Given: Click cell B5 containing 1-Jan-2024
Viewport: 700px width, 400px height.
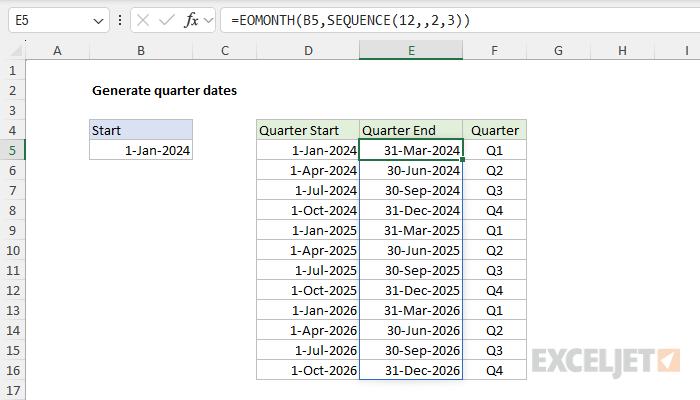Looking at the screenshot, I should click(x=141, y=150).
